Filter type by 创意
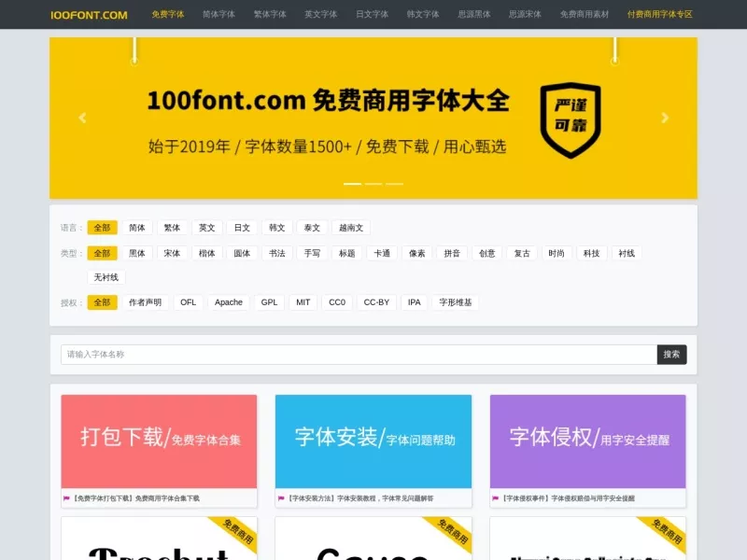This screenshot has height=560, width=747. click(486, 253)
